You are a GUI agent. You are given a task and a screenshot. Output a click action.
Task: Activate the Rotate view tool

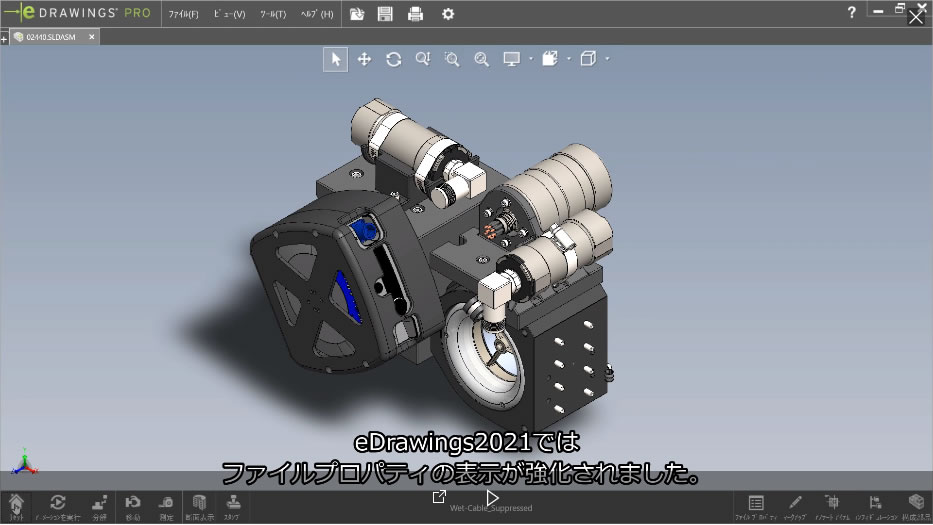393,60
